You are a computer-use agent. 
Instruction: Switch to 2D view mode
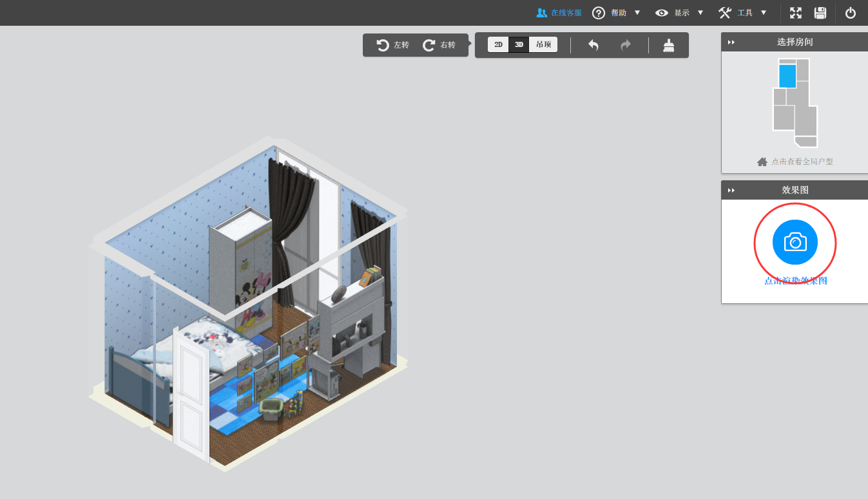pyautogui.click(x=498, y=45)
